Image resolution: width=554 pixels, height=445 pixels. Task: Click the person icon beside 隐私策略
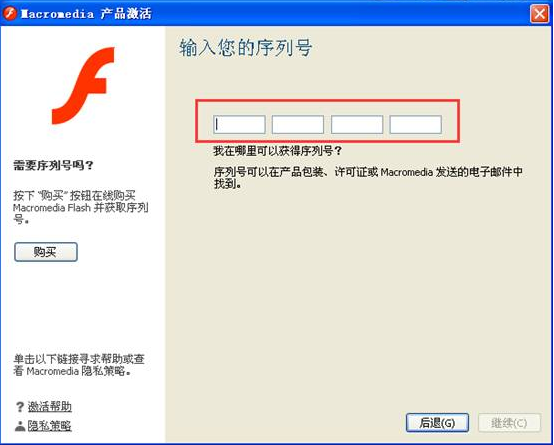[20, 426]
